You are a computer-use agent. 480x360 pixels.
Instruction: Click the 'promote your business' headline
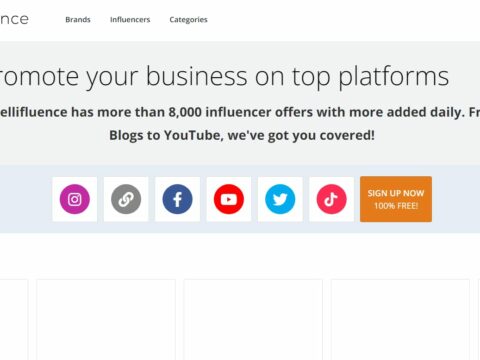224,77
